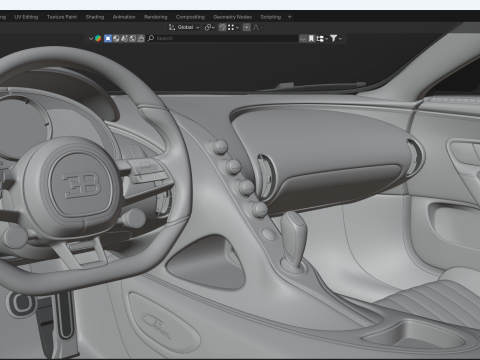Focus the Search input field
Viewport: 480px width, 360px height.
(222, 38)
